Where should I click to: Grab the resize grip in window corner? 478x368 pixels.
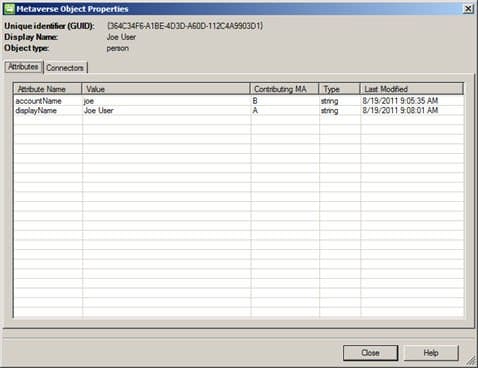(471, 361)
